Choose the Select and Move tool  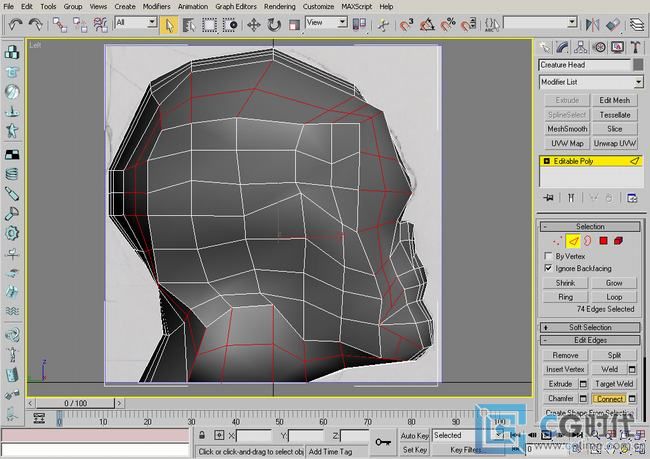[x=253, y=25]
